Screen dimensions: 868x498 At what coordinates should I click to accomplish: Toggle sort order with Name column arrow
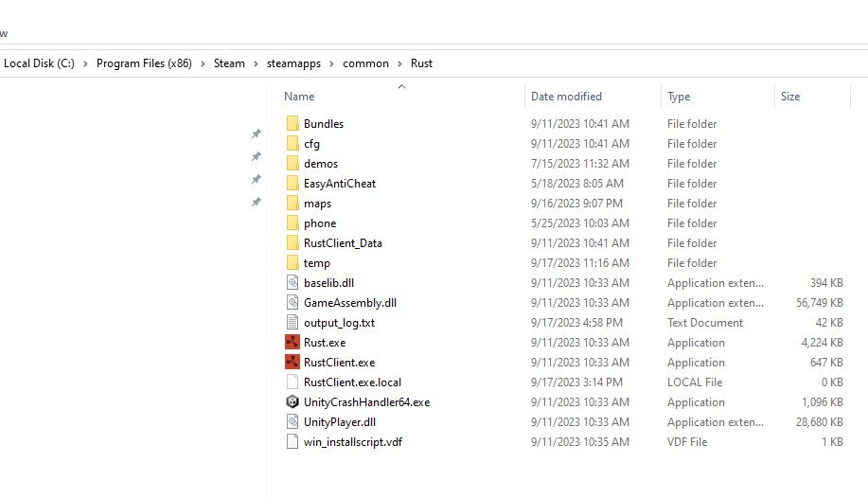[402, 86]
